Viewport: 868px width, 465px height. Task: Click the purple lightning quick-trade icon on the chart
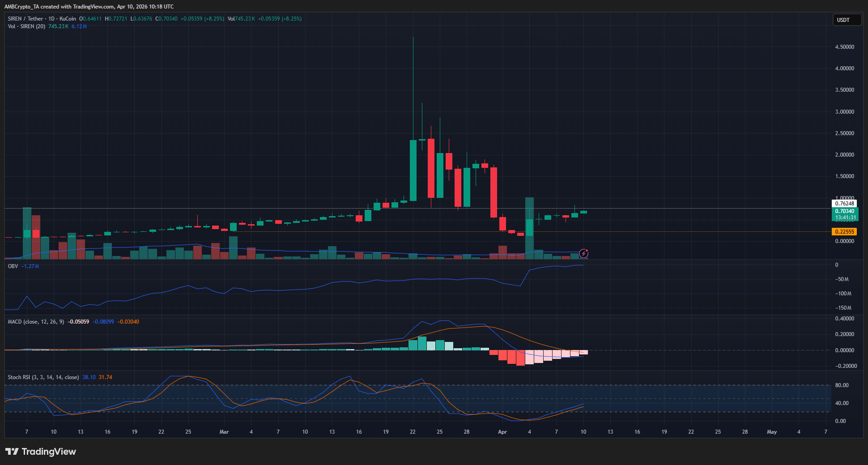coord(584,254)
